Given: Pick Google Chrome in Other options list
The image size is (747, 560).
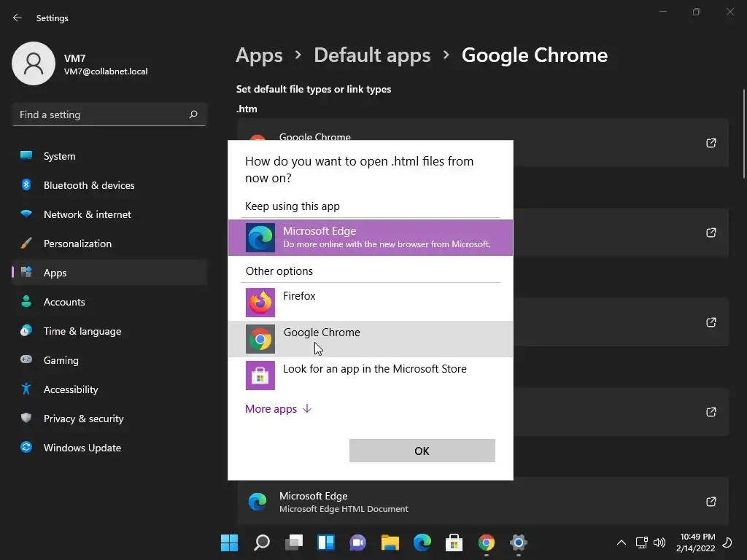Looking at the screenshot, I should pyautogui.click(x=370, y=339).
